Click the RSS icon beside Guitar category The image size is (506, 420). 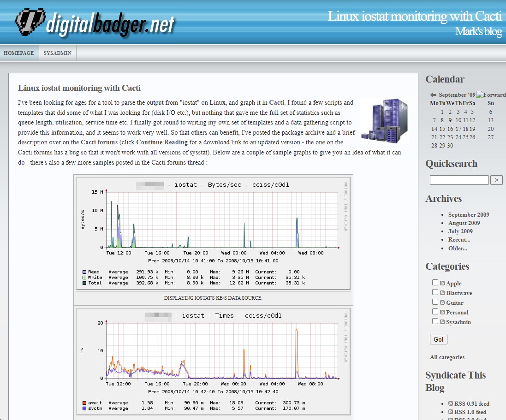442,303
